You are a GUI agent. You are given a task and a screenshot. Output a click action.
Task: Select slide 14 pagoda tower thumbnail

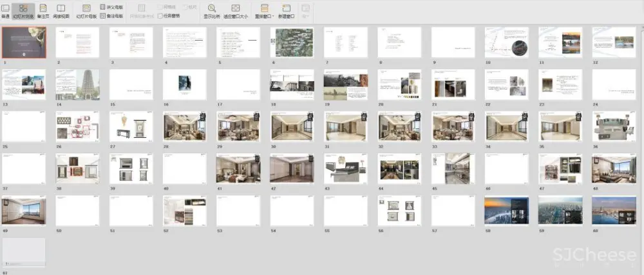coord(77,84)
